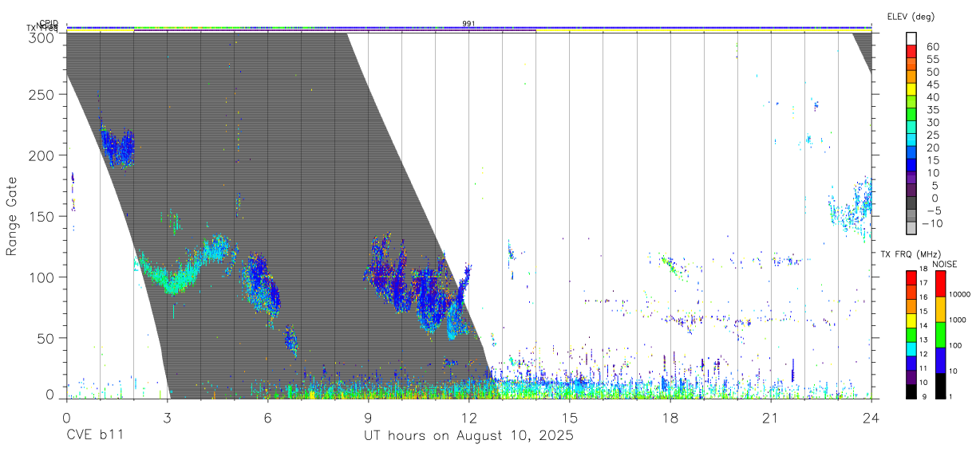Viewport: 980px width, 452px height.
Task: Click x-axis tick label '15'
Action: click(569, 418)
